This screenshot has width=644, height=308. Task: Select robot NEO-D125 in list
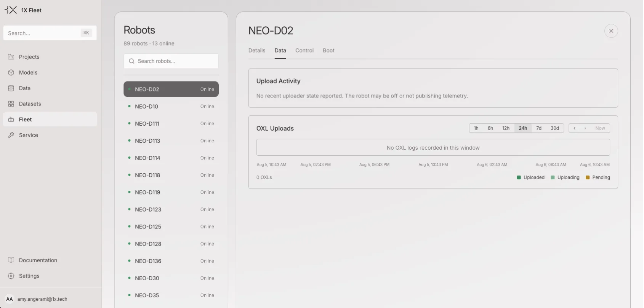[x=171, y=226]
